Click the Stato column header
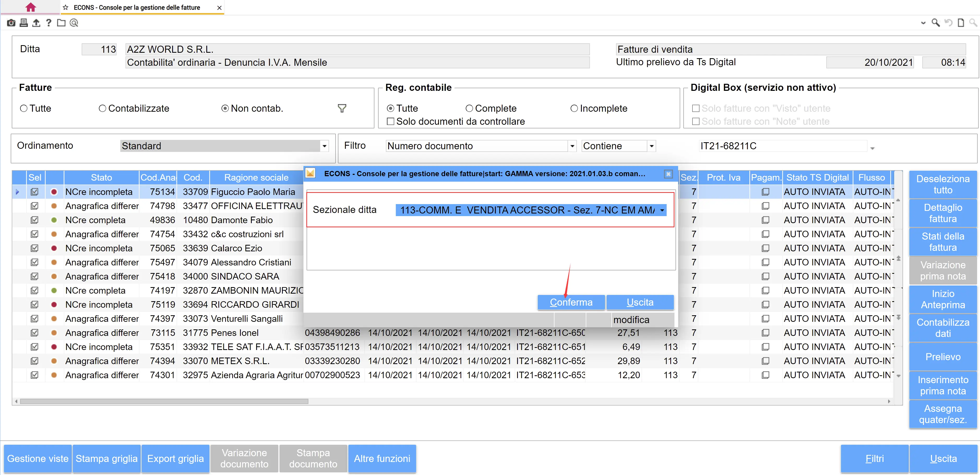This screenshot has height=475, width=980. pyautogui.click(x=101, y=177)
